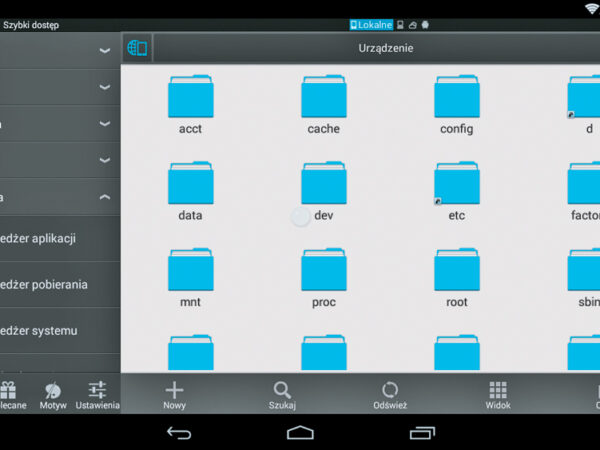Switch to the Lokalne tab
600x450 pixels.
(370, 24)
